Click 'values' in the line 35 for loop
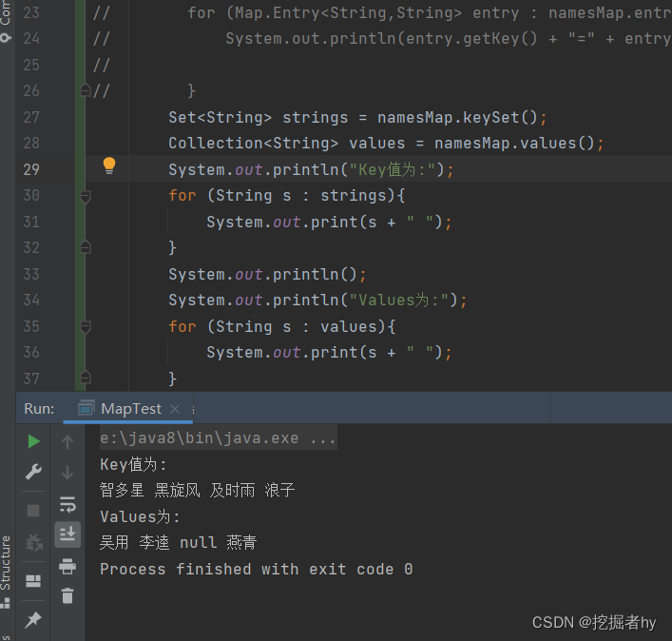The image size is (672, 641). (349, 327)
